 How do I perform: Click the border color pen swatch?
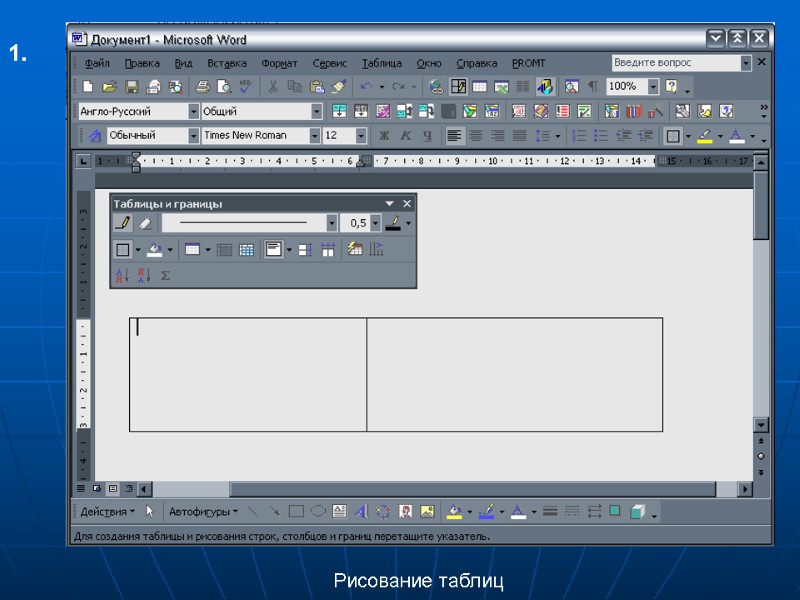(393, 223)
